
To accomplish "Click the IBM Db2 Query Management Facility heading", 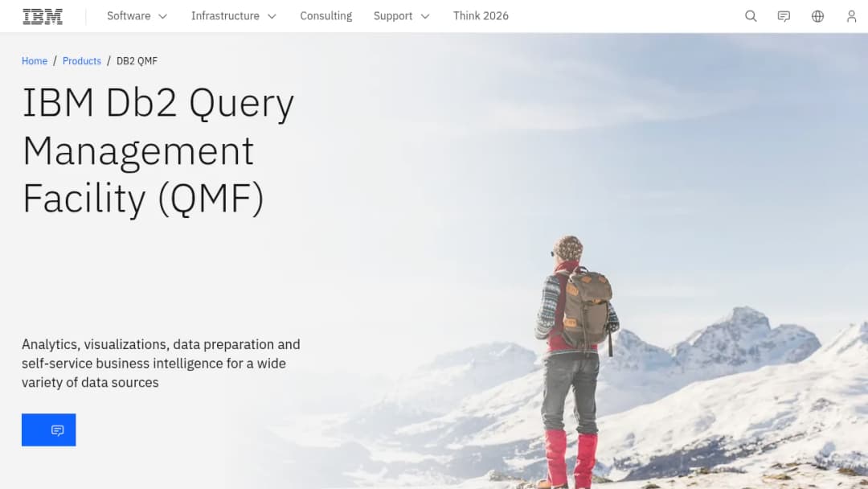I will point(158,150).
